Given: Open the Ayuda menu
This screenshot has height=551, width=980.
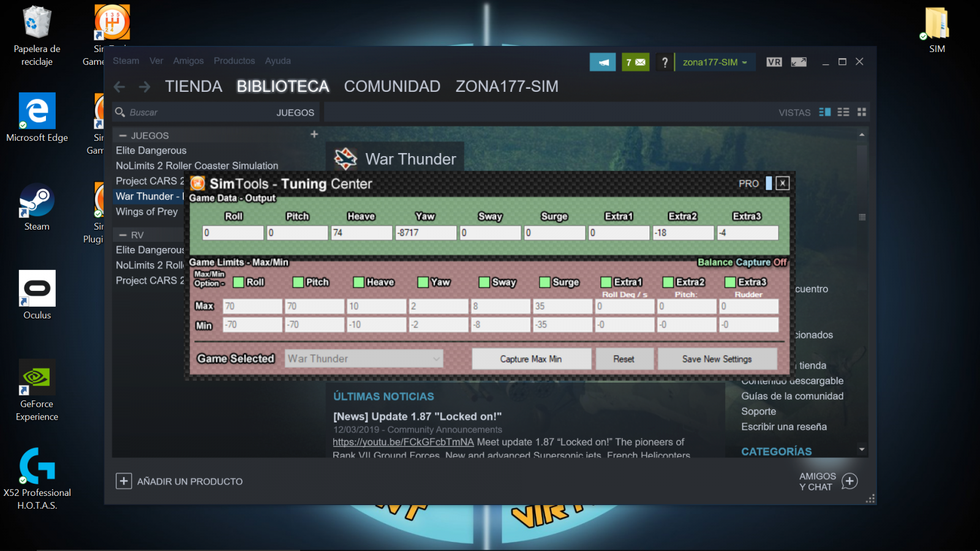Looking at the screenshot, I should point(278,61).
